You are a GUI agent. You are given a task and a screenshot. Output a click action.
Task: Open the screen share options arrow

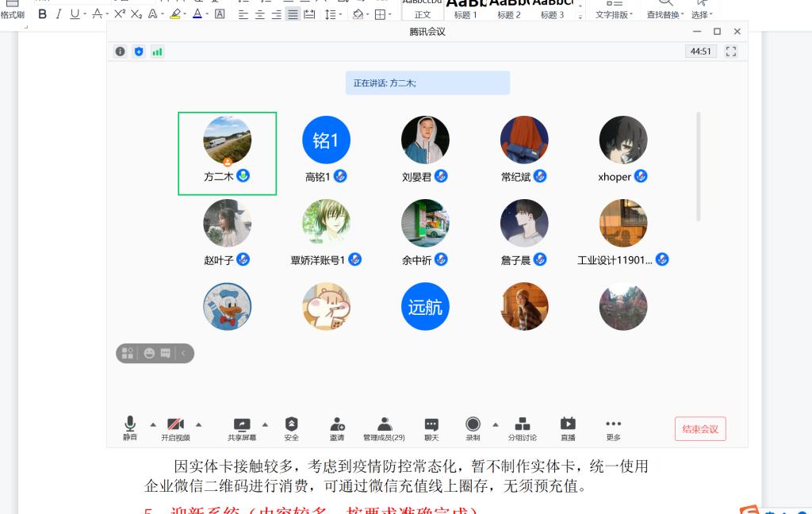click(265, 424)
